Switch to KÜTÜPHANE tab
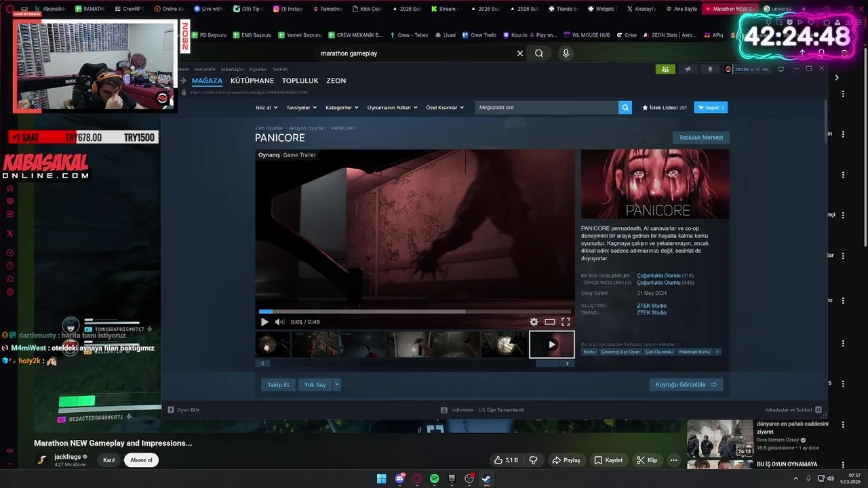 252,81
